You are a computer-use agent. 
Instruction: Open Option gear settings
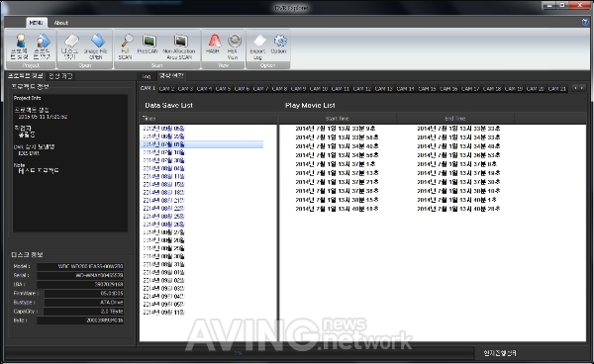point(279,45)
